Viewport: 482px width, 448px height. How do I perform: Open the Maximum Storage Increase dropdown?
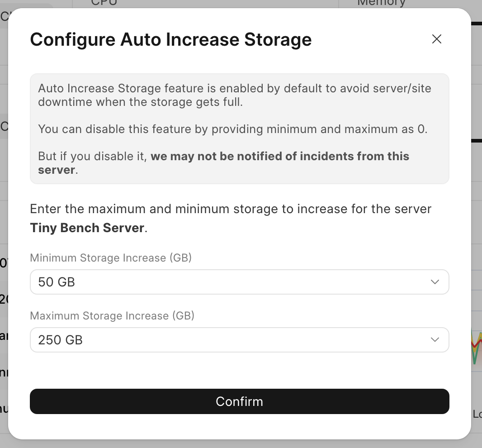click(239, 340)
